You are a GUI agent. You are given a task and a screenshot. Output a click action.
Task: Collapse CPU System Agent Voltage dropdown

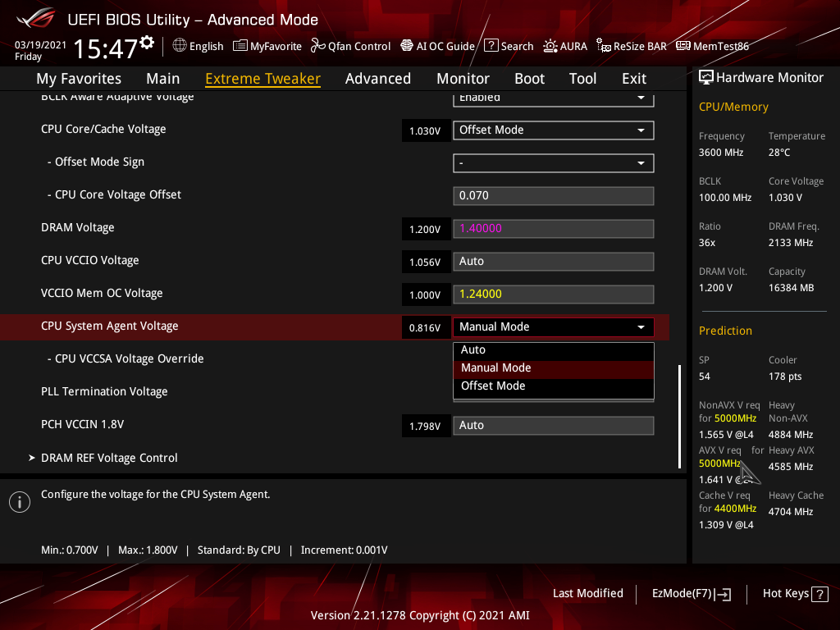554,326
